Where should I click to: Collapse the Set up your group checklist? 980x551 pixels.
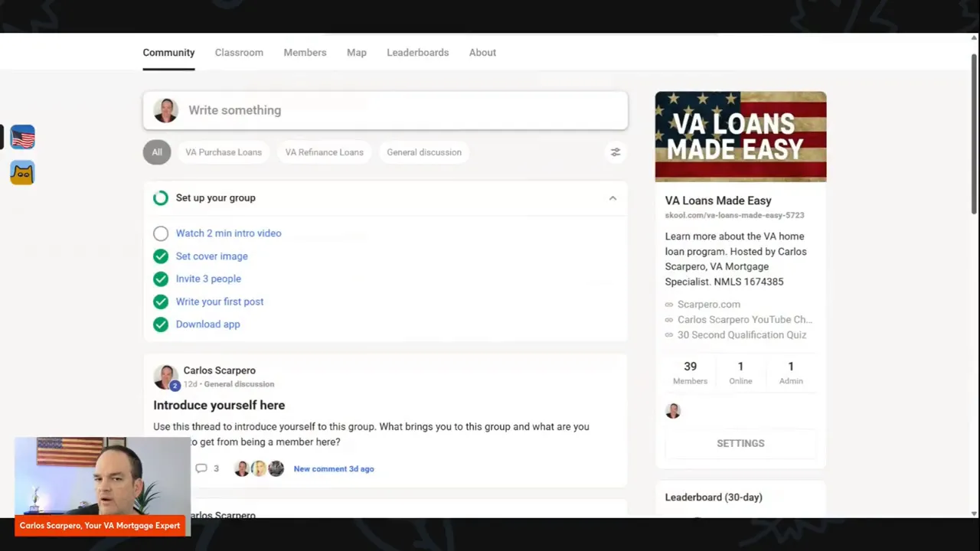(x=612, y=197)
